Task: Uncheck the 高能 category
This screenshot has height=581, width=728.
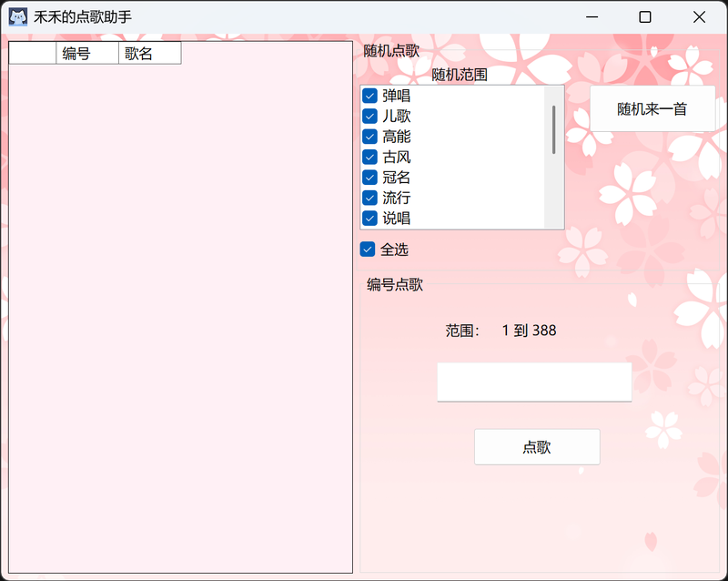Action: tap(369, 137)
